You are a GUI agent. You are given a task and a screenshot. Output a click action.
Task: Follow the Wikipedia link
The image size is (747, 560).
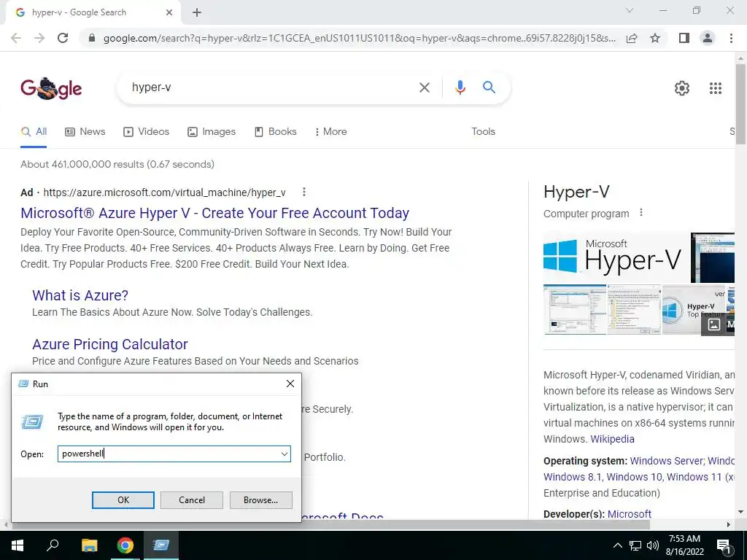[612, 439]
